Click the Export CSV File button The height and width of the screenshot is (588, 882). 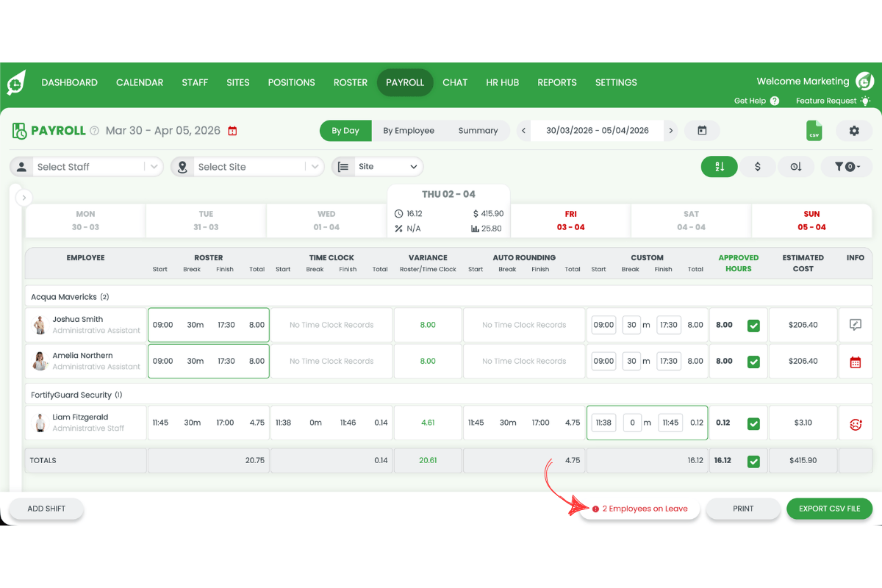click(829, 509)
